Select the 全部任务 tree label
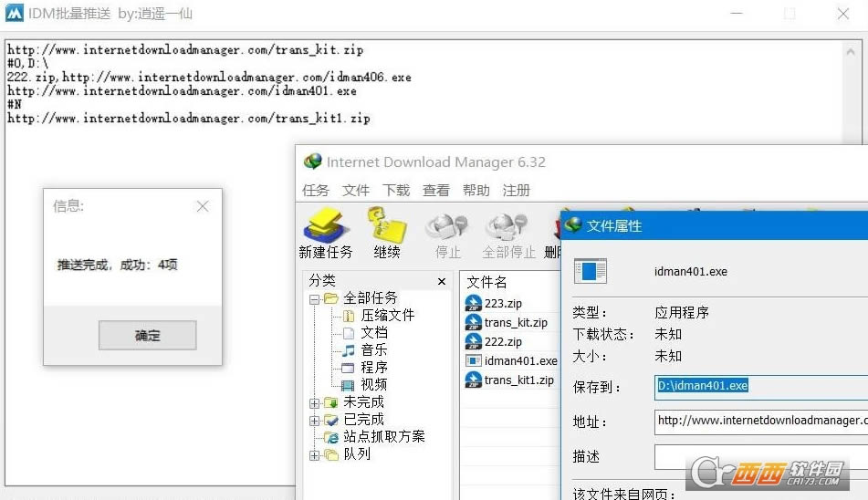The width and height of the screenshot is (868, 500). tap(371, 298)
